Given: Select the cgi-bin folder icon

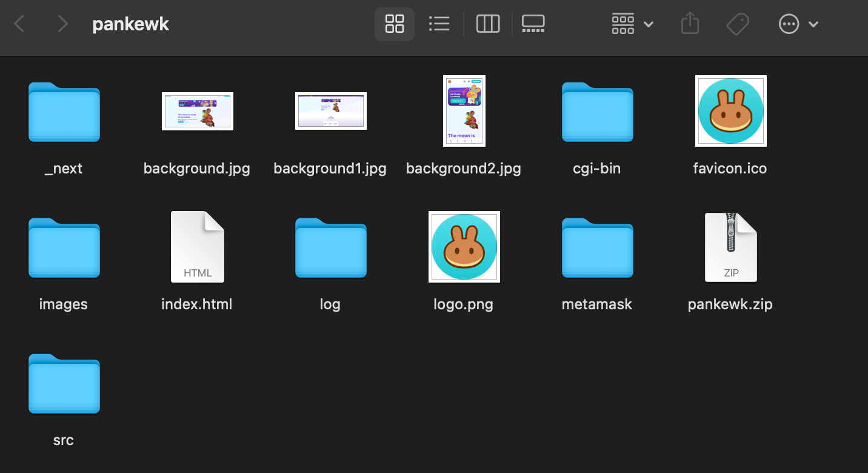Looking at the screenshot, I should [597, 112].
